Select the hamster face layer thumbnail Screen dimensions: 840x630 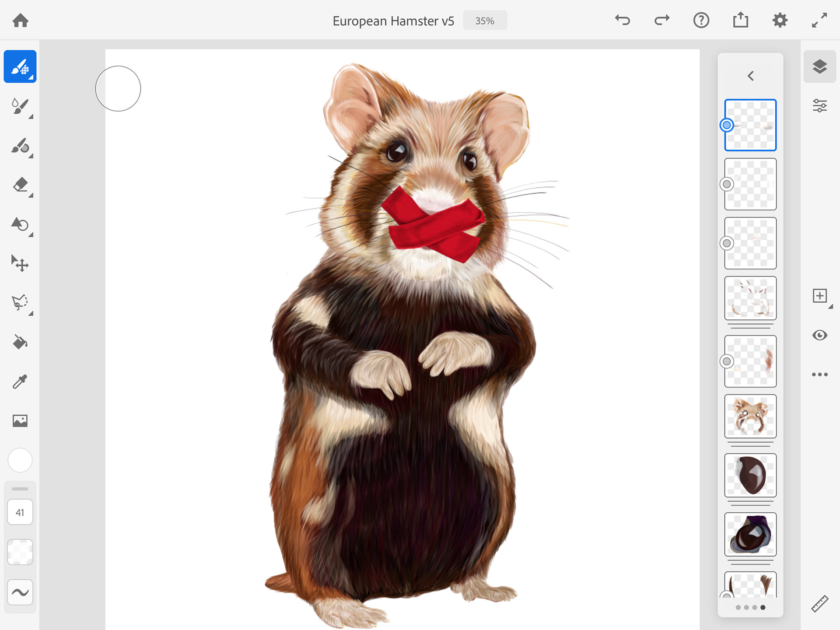pos(750,416)
